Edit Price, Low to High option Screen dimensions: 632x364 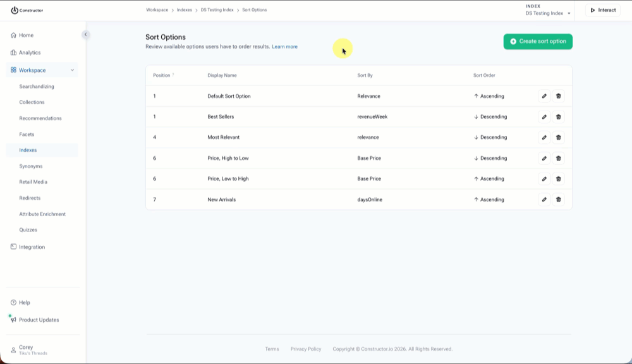pyautogui.click(x=544, y=179)
